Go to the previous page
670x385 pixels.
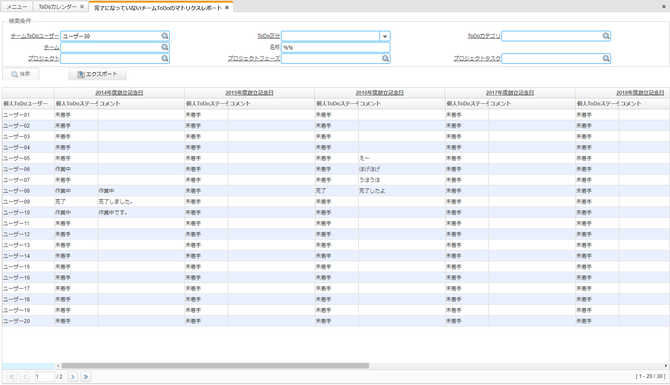tap(25, 376)
